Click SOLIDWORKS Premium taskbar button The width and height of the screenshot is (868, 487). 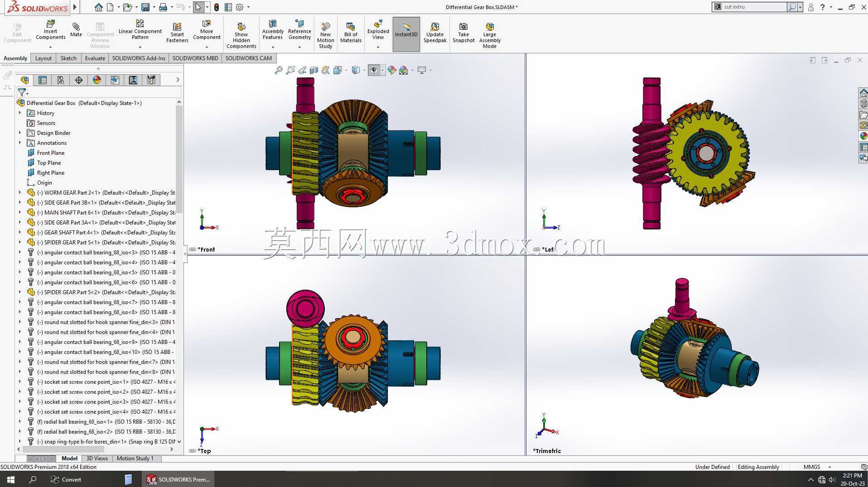pyautogui.click(x=178, y=479)
